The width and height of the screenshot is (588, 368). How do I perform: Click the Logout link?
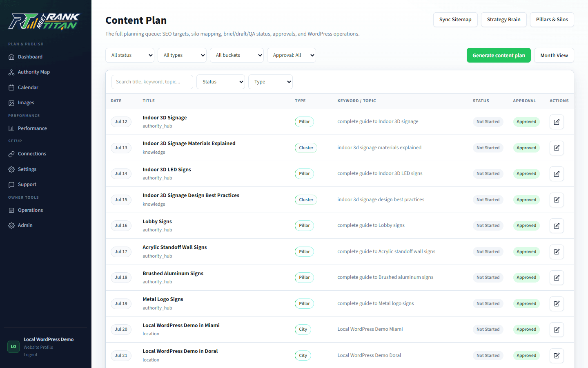click(31, 355)
